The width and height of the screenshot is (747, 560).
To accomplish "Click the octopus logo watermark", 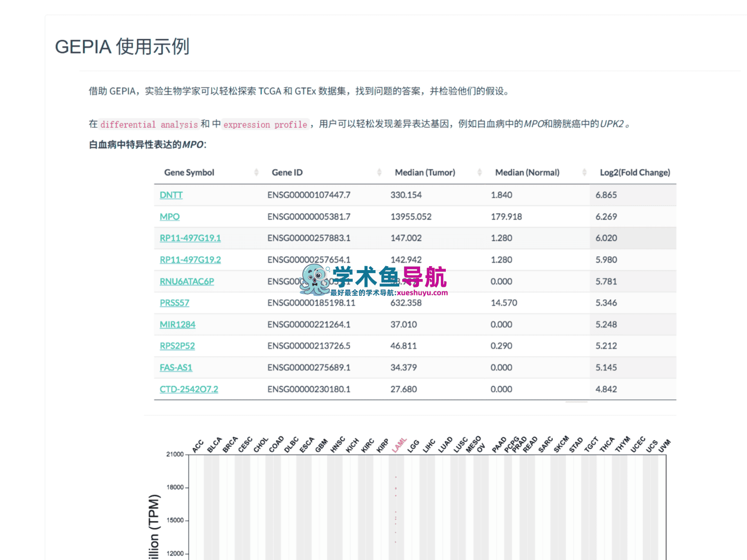I will point(315,280).
